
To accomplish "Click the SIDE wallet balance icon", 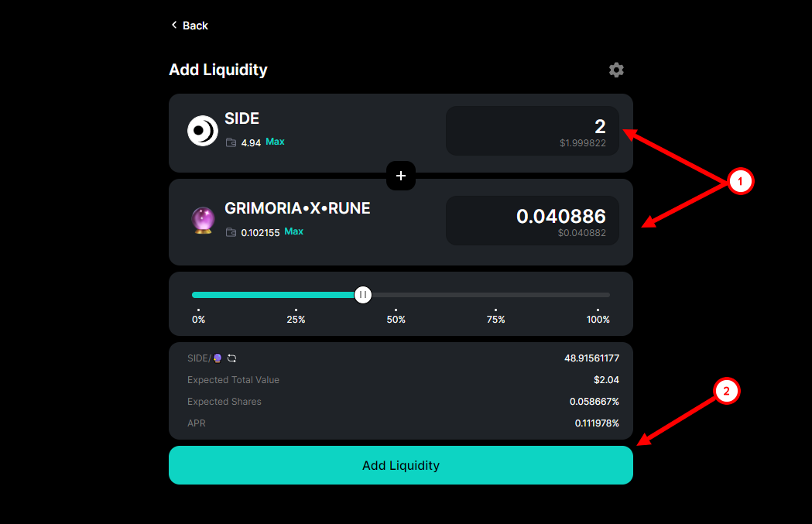I will [x=231, y=142].
